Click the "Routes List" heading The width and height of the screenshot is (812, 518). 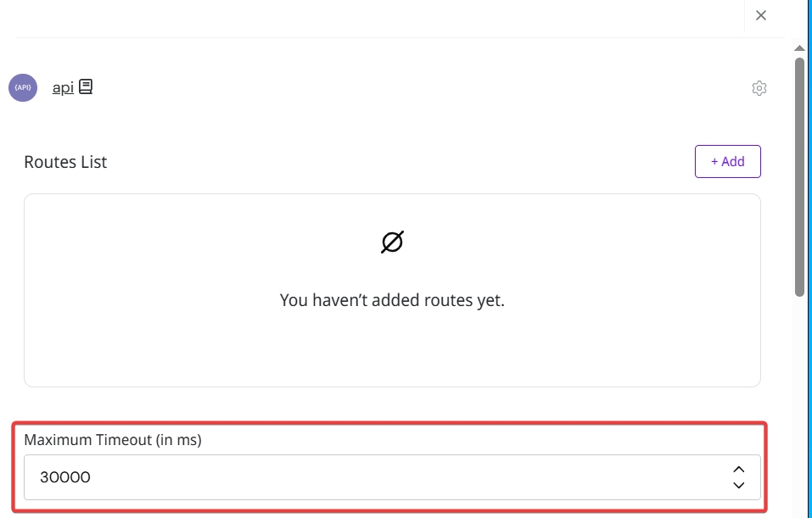[65, 162]
